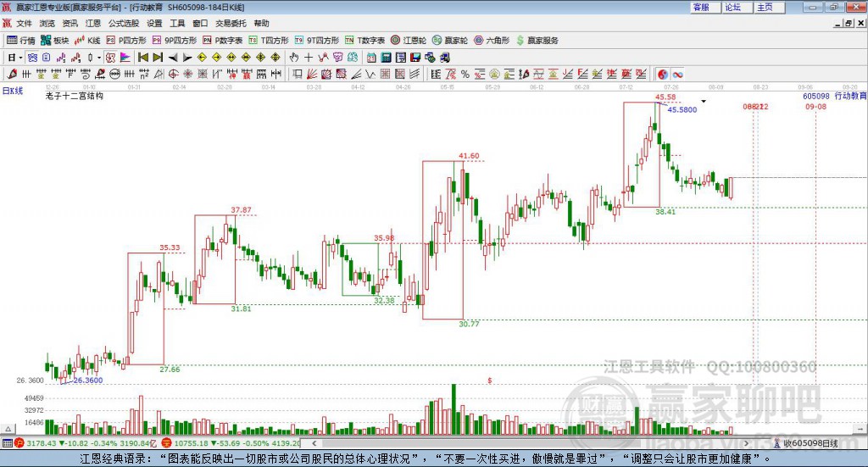Click the 论坛 forum button

[737, 7]
